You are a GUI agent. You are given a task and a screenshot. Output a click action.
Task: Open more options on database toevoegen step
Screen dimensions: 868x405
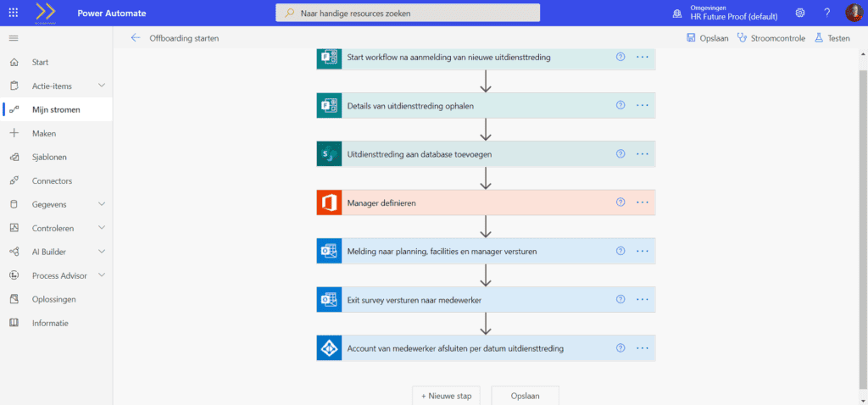pos(643,154)
